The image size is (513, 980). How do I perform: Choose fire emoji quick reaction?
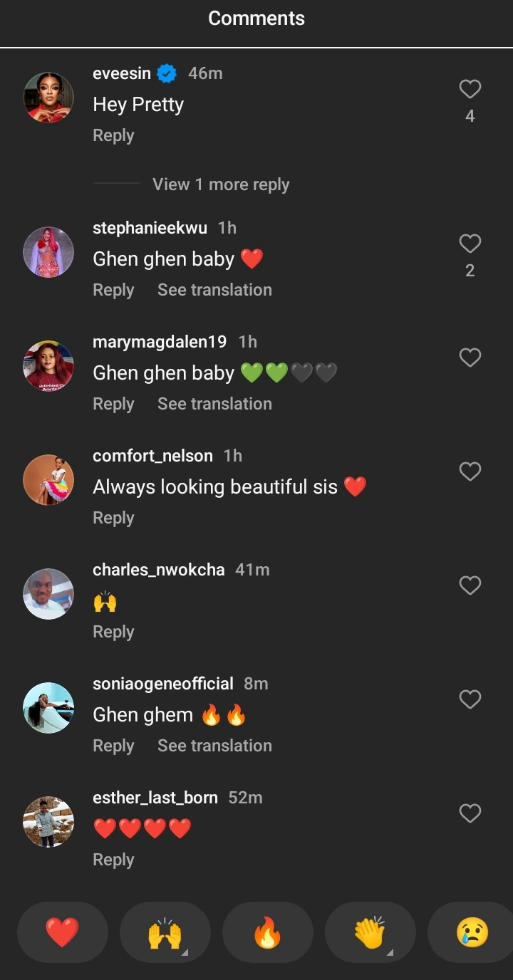tap(267, 932)
